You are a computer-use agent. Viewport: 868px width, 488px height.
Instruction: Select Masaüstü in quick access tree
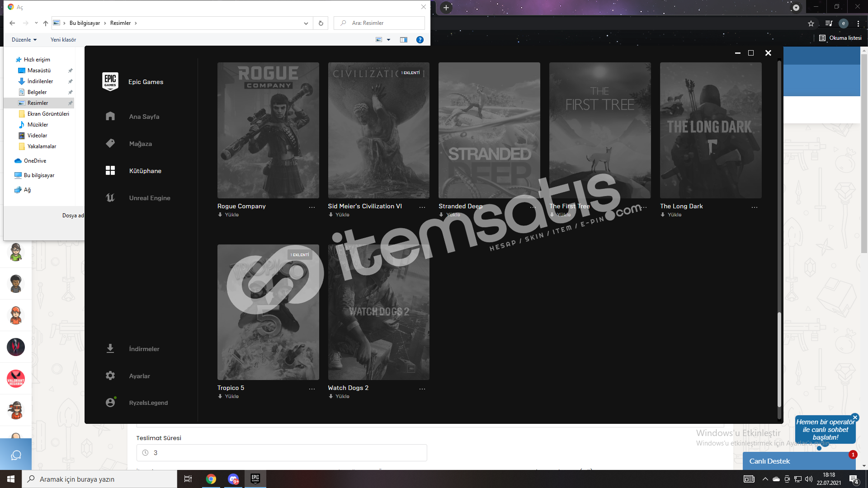click(x=39, y=70)
